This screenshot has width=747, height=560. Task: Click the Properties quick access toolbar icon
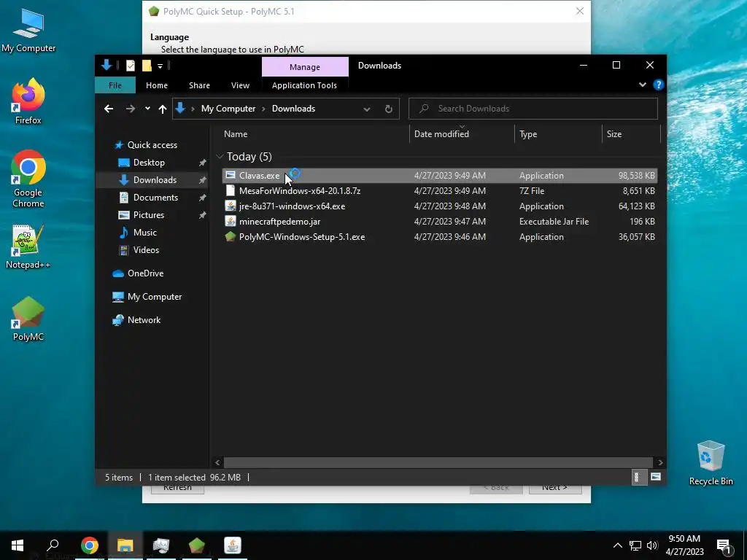pyautogui.click(x=131, y=66)
